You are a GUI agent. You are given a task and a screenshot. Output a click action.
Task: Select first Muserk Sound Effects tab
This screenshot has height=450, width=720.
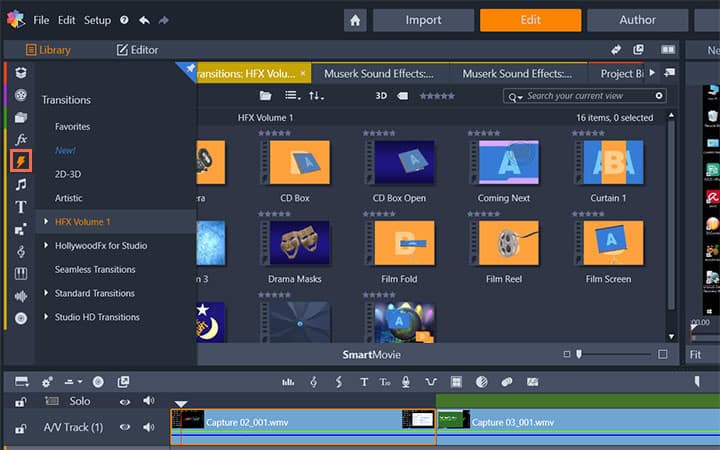[x=379, y=73]
